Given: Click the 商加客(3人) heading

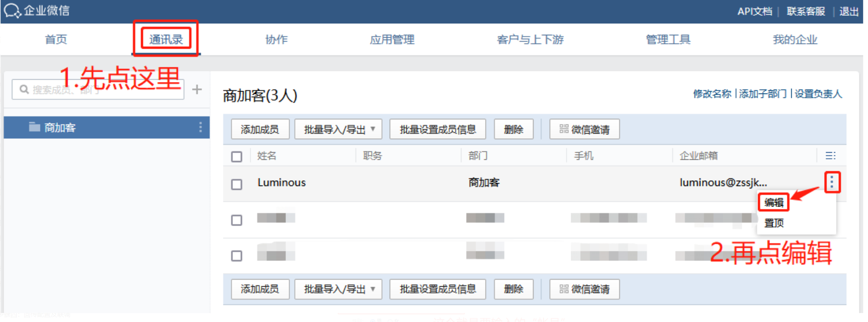Looking at the screenshot, I should point(260,95).
